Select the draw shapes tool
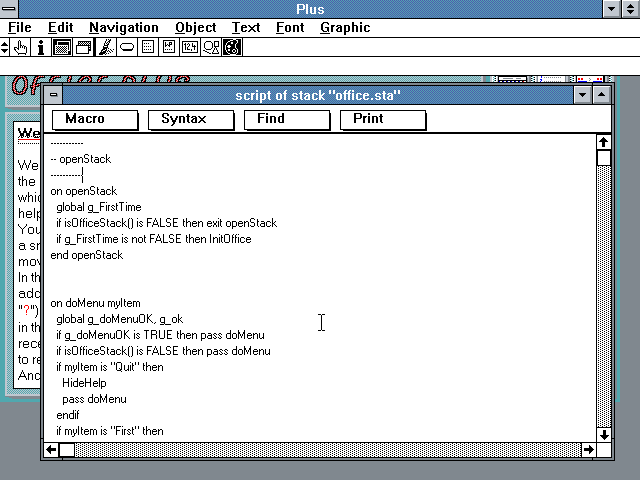Screen dimensions: 640x480 pyautogui.click(x=211, y=47)
